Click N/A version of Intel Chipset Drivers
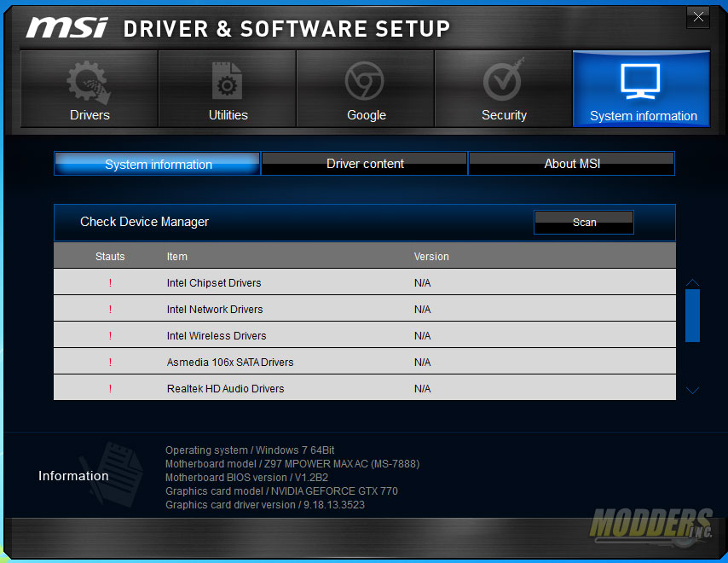 tap(423, 283)
